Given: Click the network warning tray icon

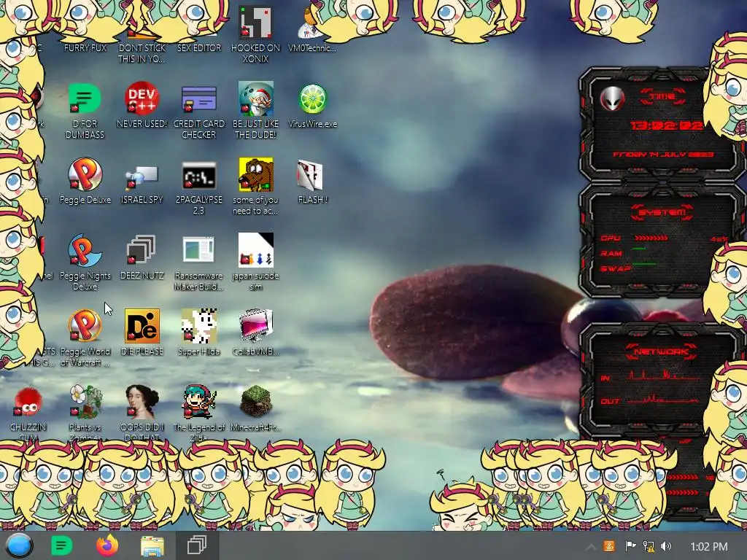Looking at the screenshot, I should 649,546.
